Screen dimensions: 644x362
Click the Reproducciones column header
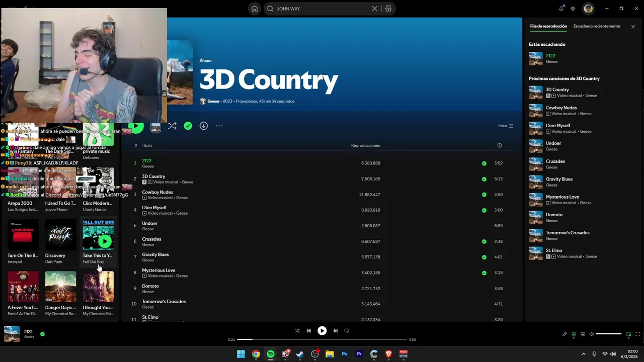click(x=365, y=145)
